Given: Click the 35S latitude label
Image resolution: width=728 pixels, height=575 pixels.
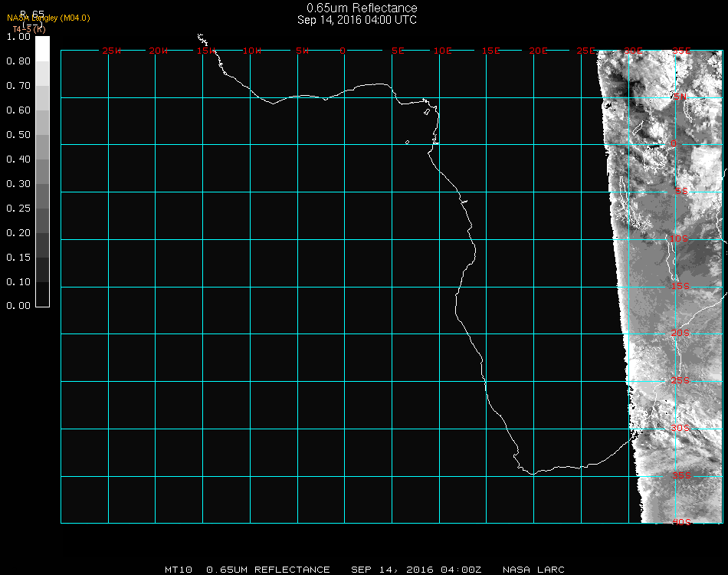Looking at the screenshot, I should [681, 475].
